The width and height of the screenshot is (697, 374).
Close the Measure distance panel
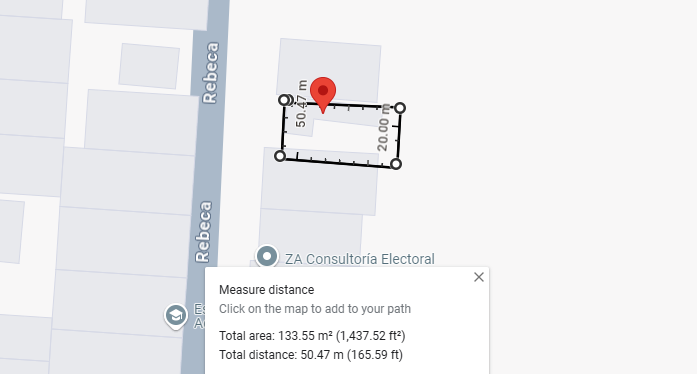(479, 277)
